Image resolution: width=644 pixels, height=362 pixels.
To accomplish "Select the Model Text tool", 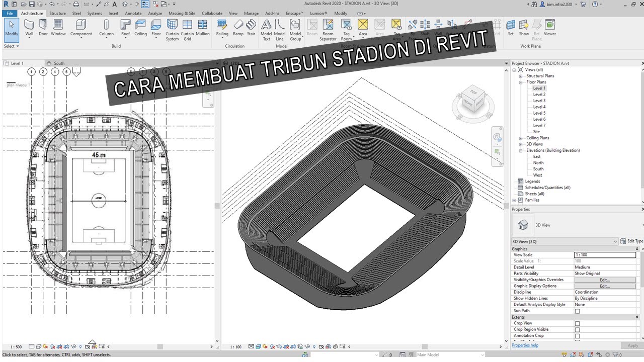I will tap(266, 30).
